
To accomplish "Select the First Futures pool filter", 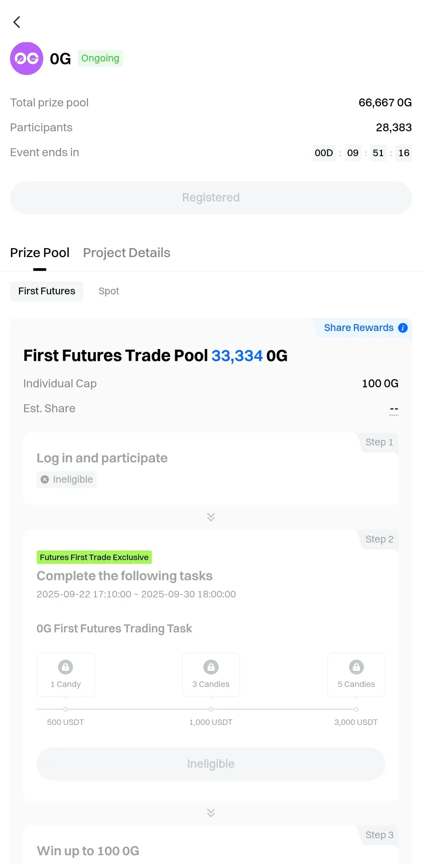I will click(47, 291).
